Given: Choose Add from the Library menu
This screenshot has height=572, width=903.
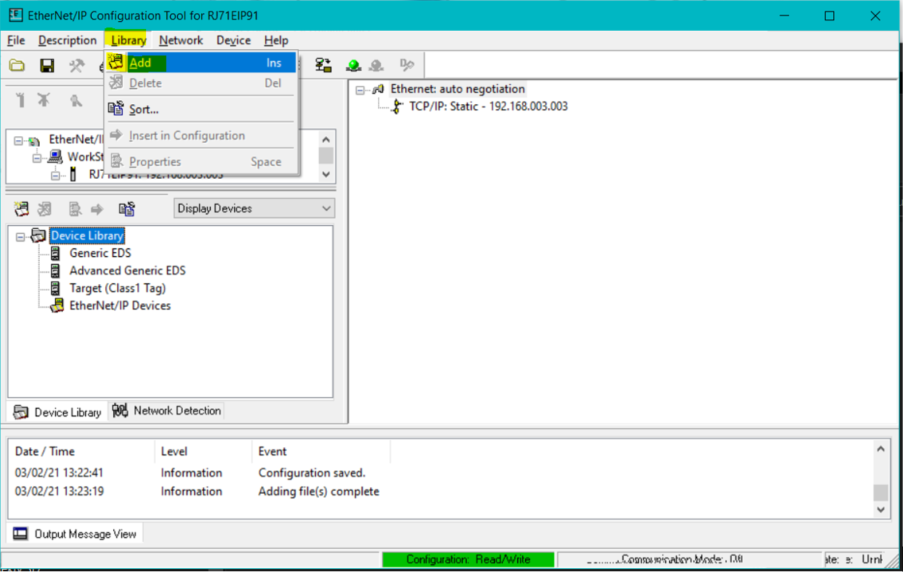Looking at the screenshot, I should [201, 63].
